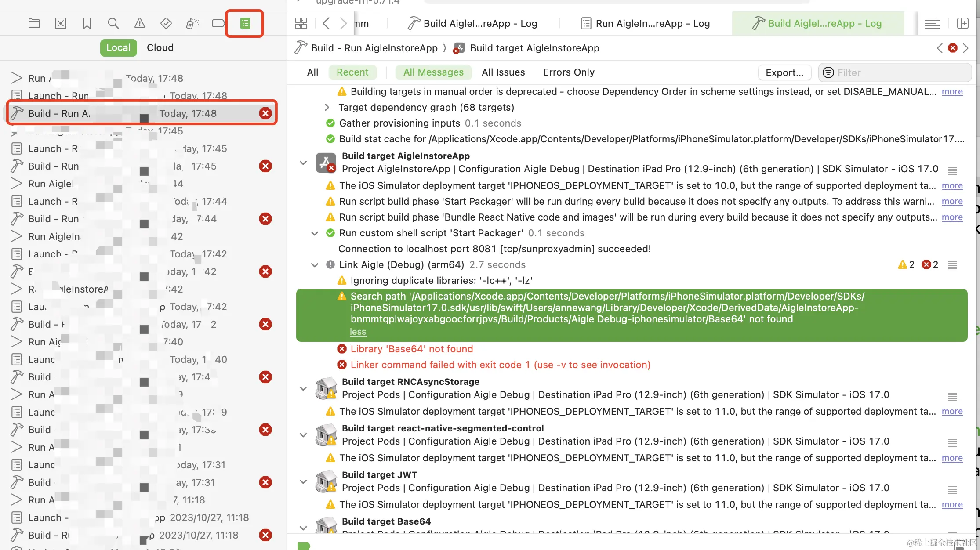Open the Issue navigator warning icon
Viewport: 980px width, 550px height.
(x=140, y=23)
